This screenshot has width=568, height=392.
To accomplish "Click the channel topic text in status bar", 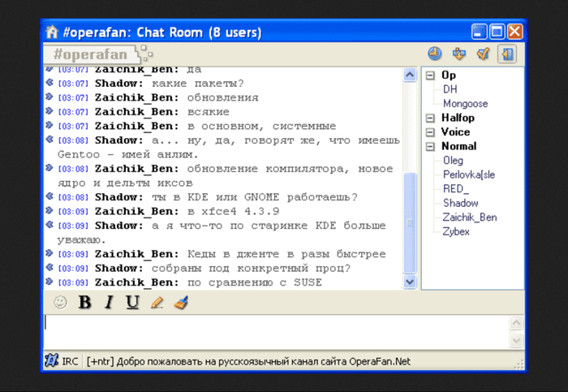I will click(x=248, y=361).
